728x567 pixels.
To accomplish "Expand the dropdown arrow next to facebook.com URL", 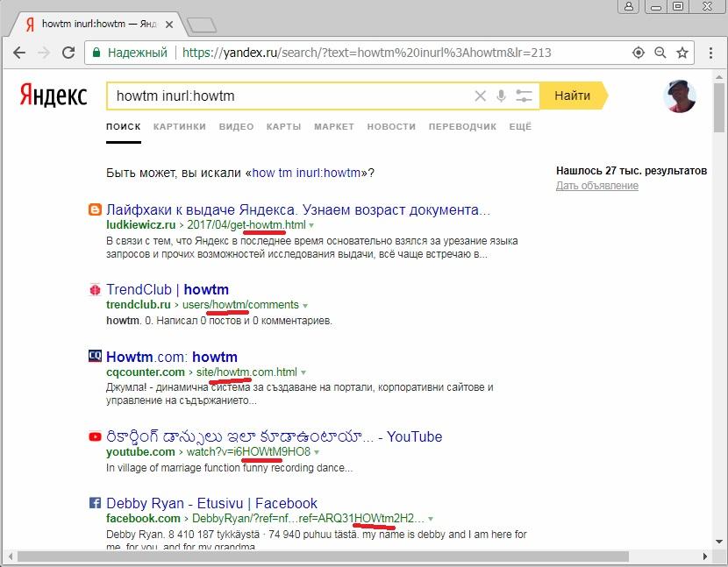I will click(431, 519).
